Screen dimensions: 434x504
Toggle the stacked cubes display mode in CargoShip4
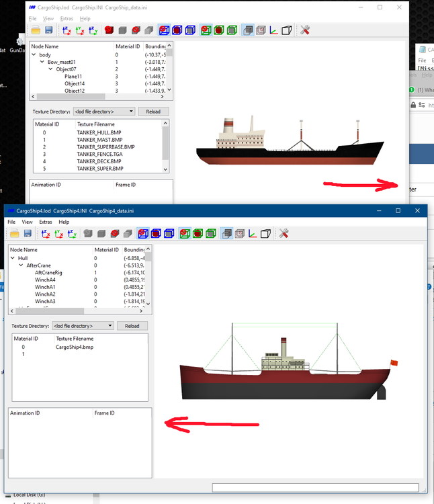pyautogui.click(x=227, y=234)
